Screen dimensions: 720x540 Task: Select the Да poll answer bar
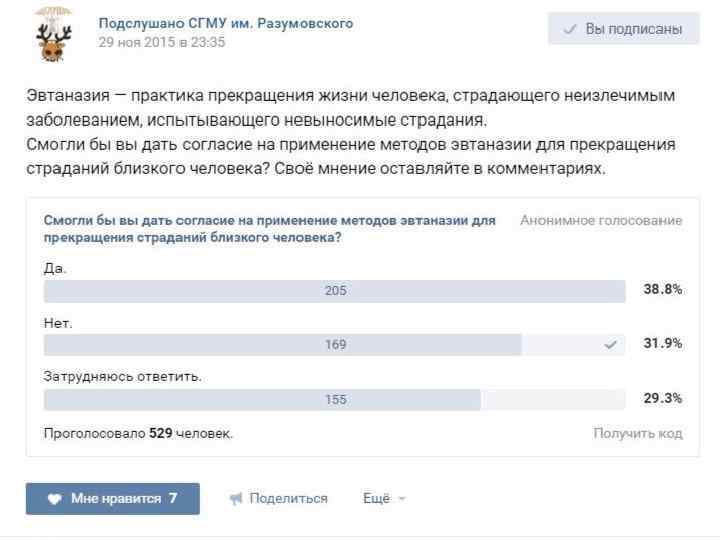coord(335,291)
